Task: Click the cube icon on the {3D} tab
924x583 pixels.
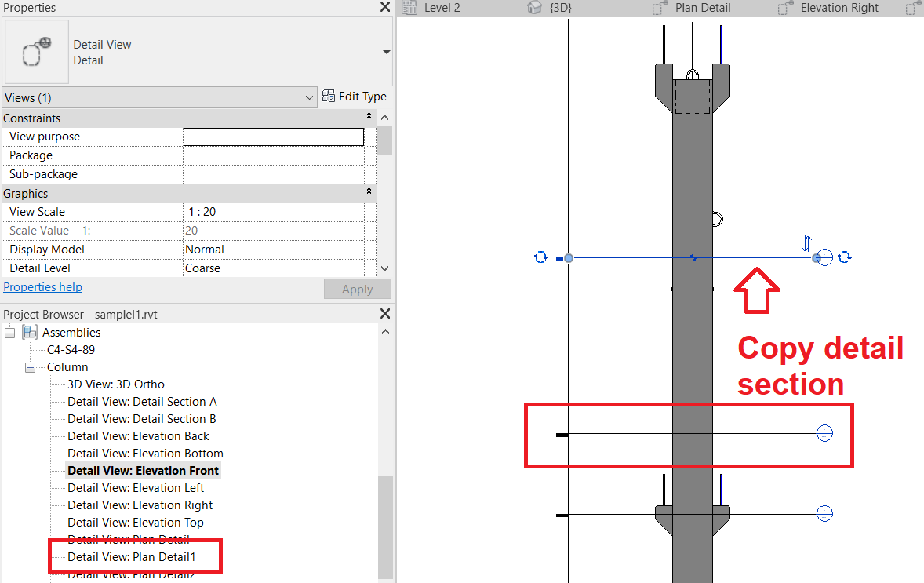Action: pyautogui.click(x=534, y=8)
